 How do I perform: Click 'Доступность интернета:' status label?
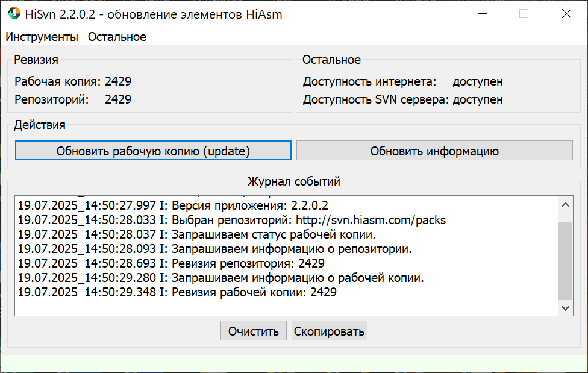(x=370, y=81)
